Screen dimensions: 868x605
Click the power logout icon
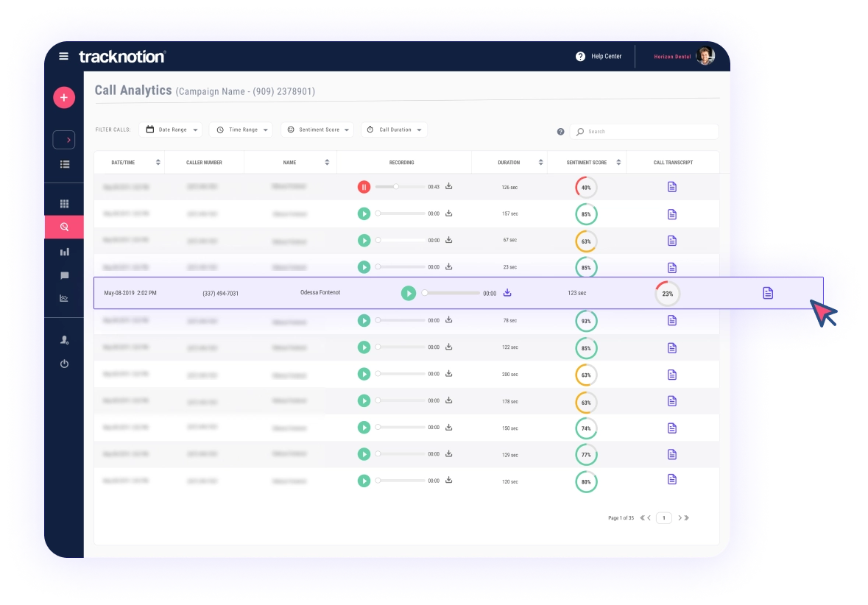pyautogui.click(x=64, y=364)
